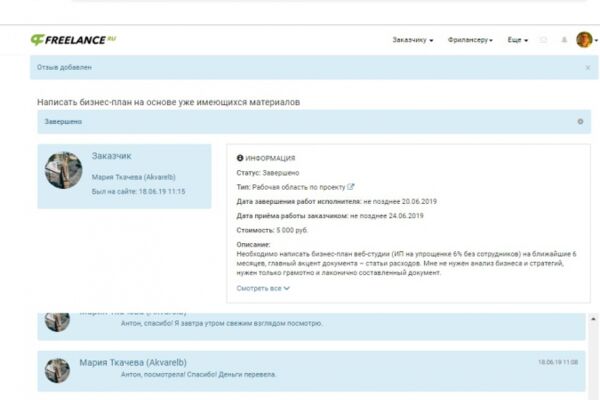Open external link icon after Рабочая область по проекту
This screenshot has width=600, height=400.
coord(351,187)
